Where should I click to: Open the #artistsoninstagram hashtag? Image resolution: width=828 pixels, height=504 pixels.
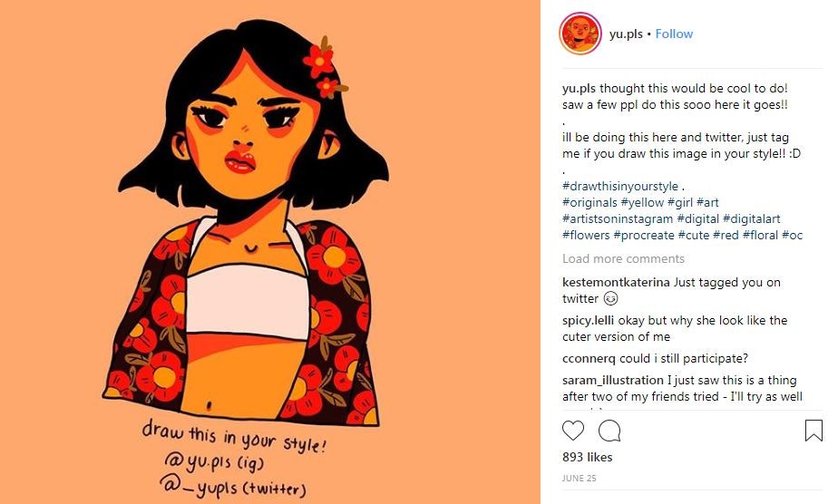[x=618, y=219]
